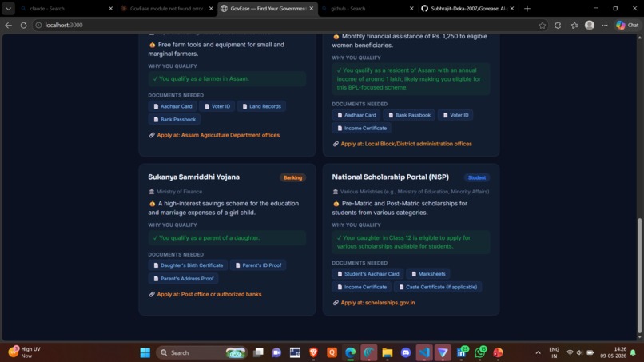
Task: Open the browser extensions icon
Action: pos(558,25)
